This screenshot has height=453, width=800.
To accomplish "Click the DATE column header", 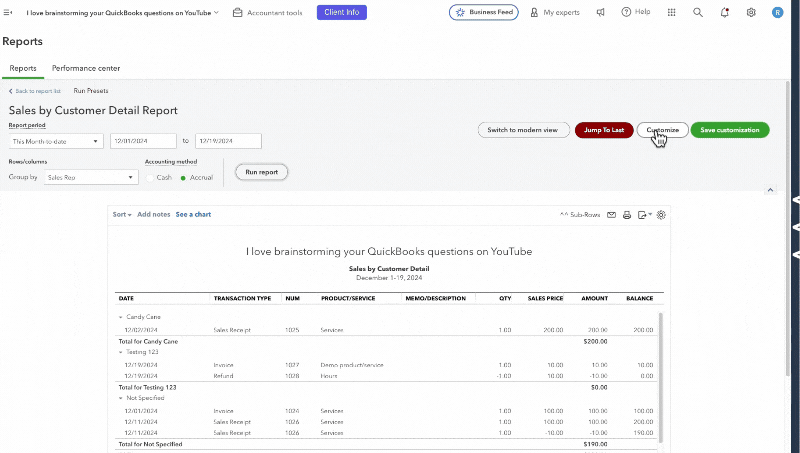I will point(126,298).
